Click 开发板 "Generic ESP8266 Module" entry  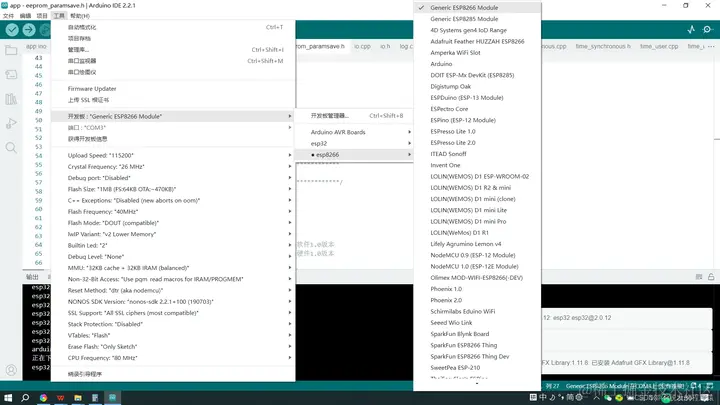(173, 116)
